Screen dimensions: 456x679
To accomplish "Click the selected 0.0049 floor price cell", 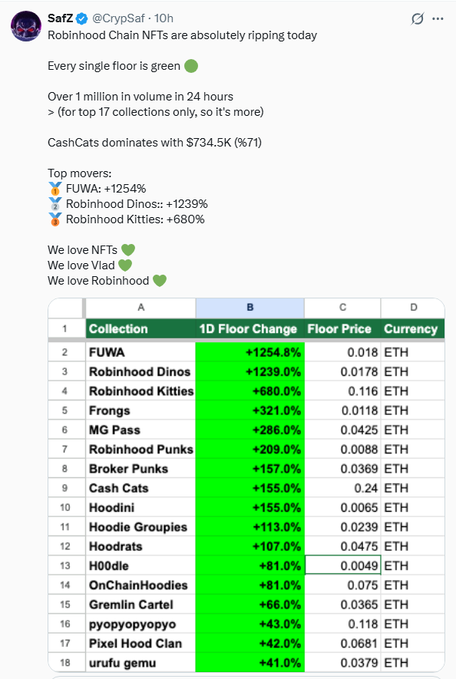I will [x=343, y=566].
